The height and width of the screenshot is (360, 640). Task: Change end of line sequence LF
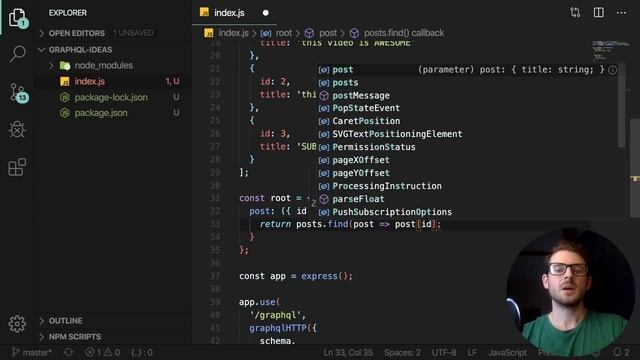click(x=472, y=352)
